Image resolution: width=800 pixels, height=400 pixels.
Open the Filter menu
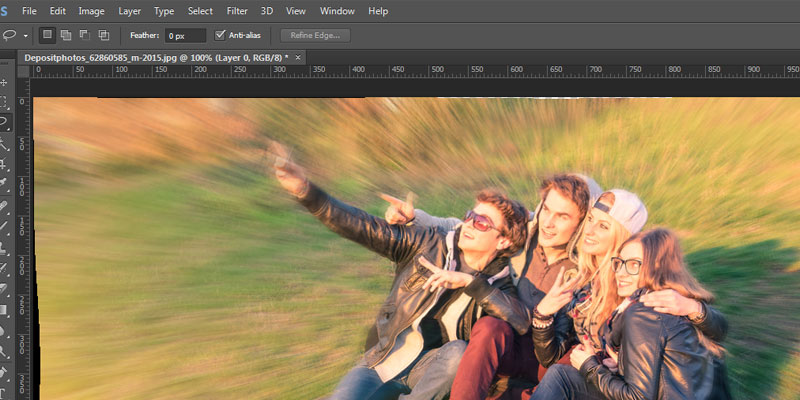tap(237, 11)
